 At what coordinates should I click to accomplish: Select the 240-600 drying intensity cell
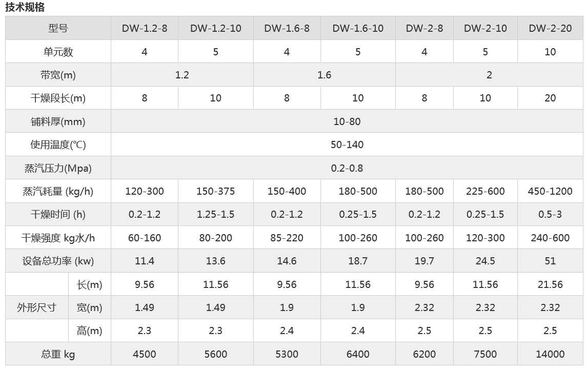(550, 238)
